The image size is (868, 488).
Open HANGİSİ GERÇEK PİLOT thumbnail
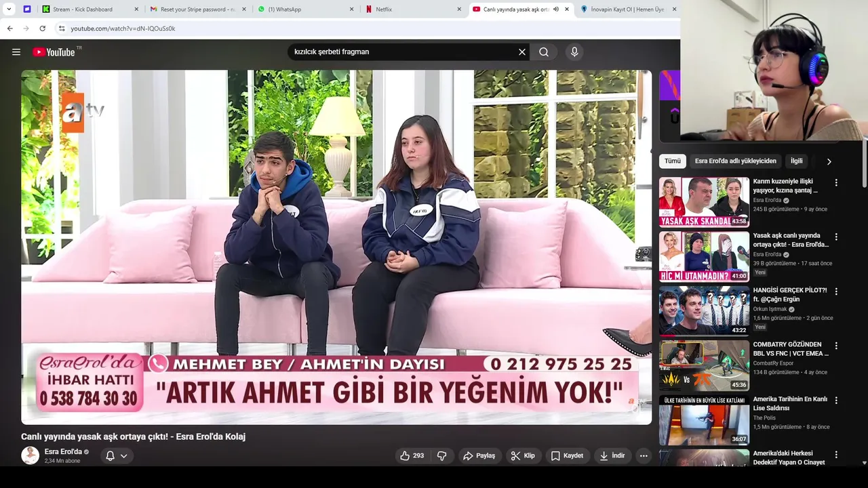[704, 311]
